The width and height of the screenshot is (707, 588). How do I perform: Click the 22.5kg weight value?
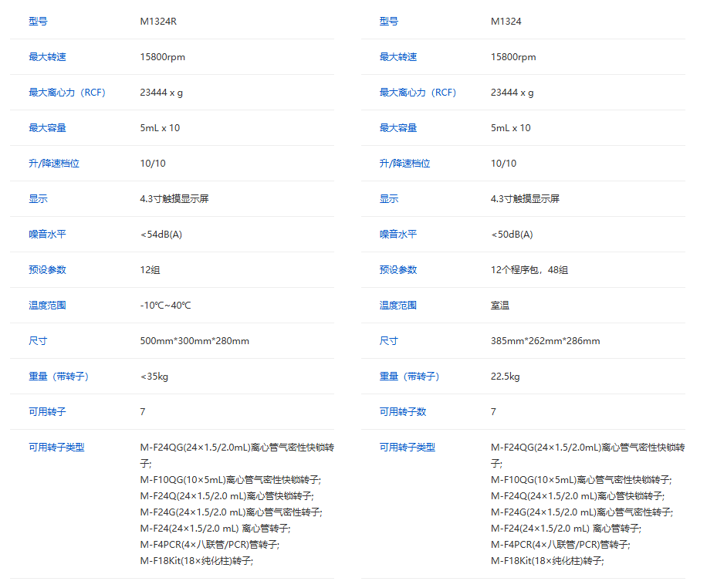pos(505,377)
